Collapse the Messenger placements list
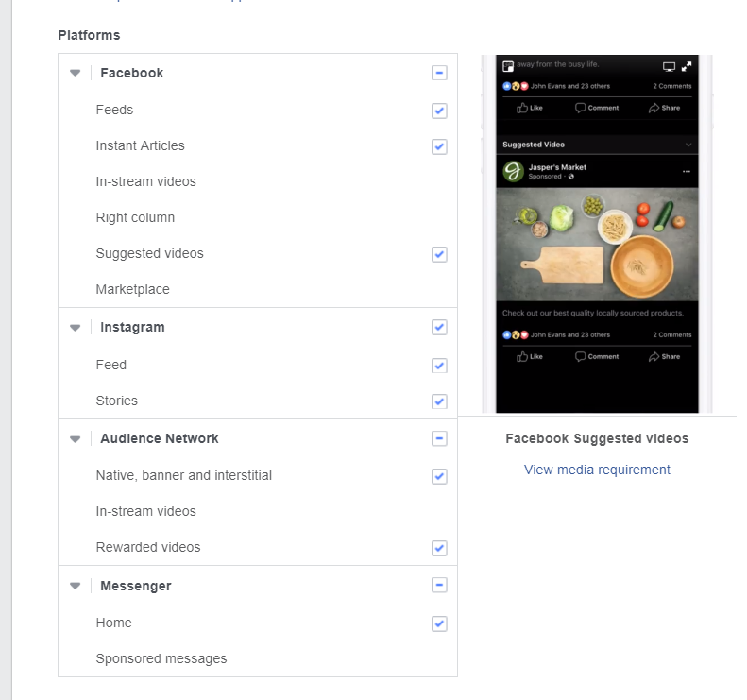Screen dimensions: 747x700 pyautogui.click(x=76, y=587)
